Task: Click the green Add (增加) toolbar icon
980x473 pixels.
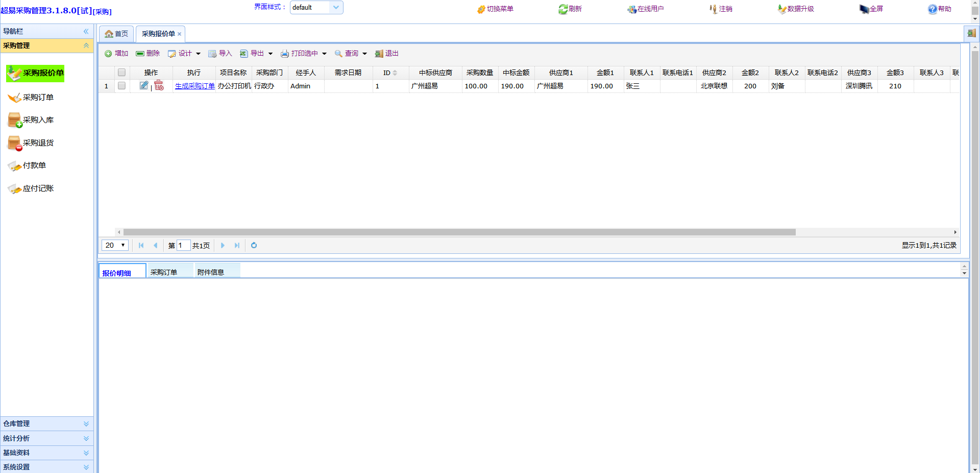Action: (x=108, y=54)
